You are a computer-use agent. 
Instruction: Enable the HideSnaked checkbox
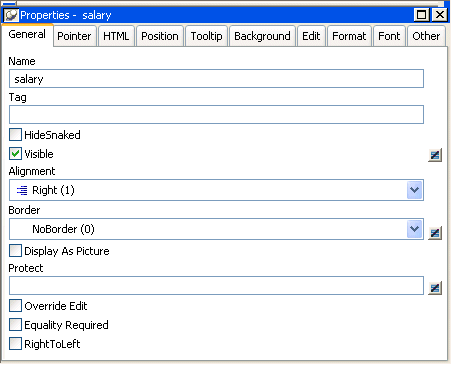click(15, 135)
